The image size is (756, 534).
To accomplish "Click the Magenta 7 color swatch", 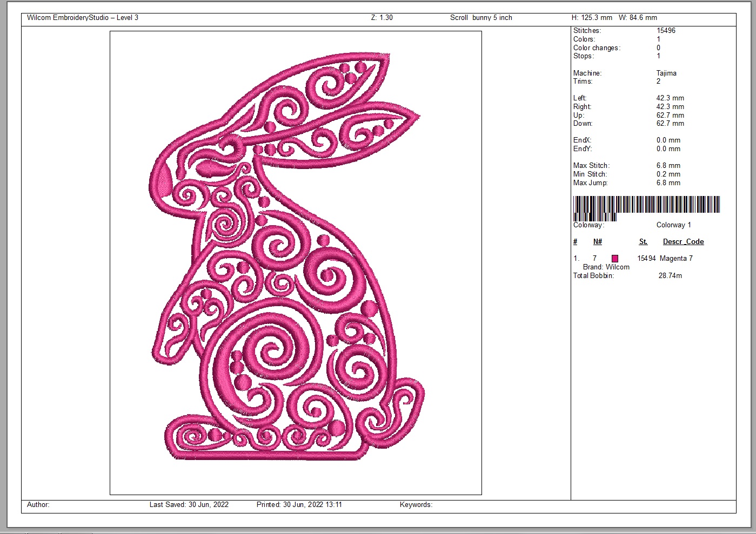I will [614, 259].
